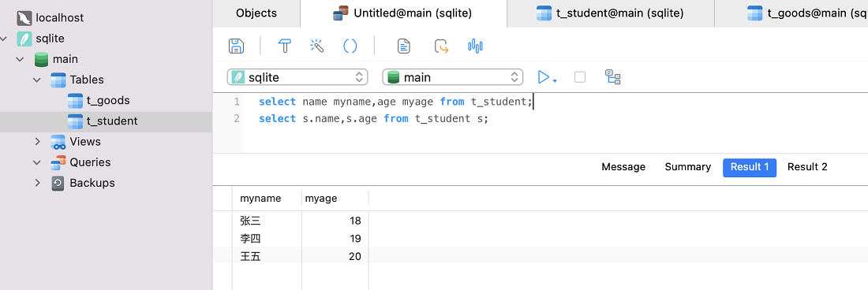Viewport: 868px width, 290px height.
Task: Switch to the t_student@main tab
Action: 610,13
